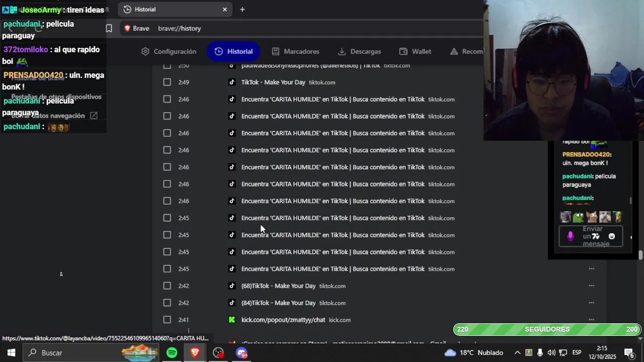Screen dimensions: 644x362
Task: Open the Descargas section
Action: [359, 51]
